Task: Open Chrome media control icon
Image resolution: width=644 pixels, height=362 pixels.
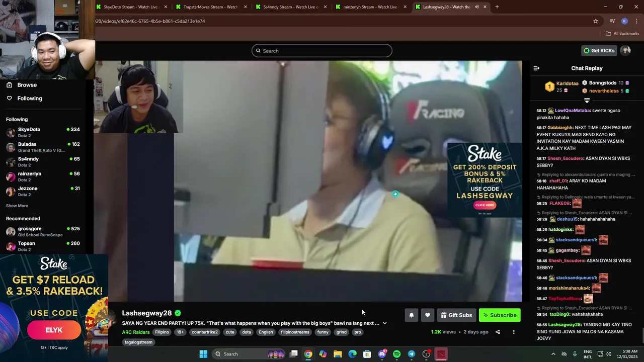Action: click(x=612, y=21)
